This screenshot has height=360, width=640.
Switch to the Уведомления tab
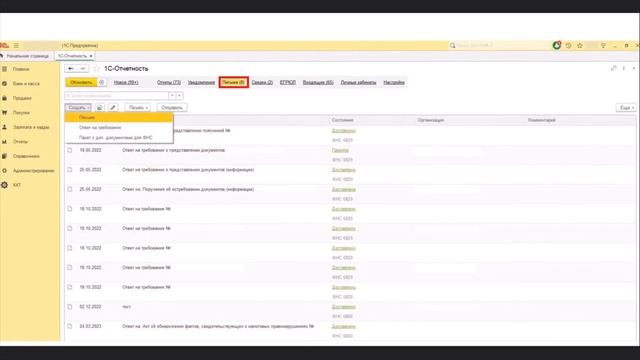(201, 82)
